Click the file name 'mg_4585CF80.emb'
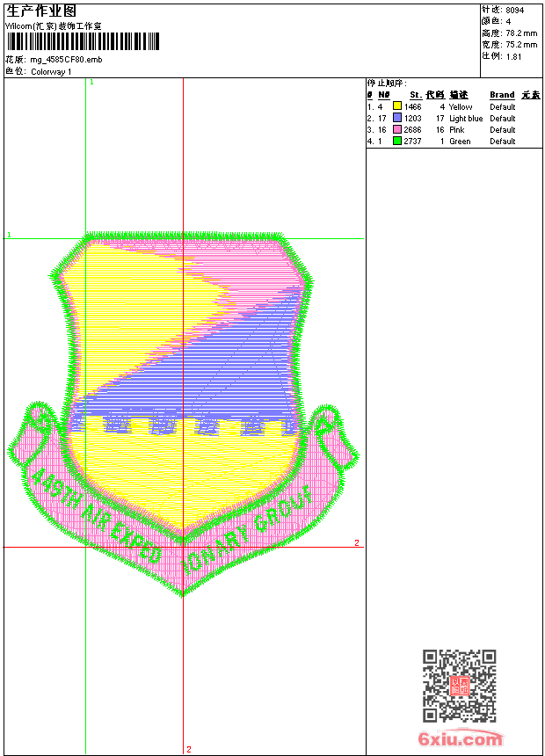This screenshot has width=545, height=756. [x=66, y=60]
